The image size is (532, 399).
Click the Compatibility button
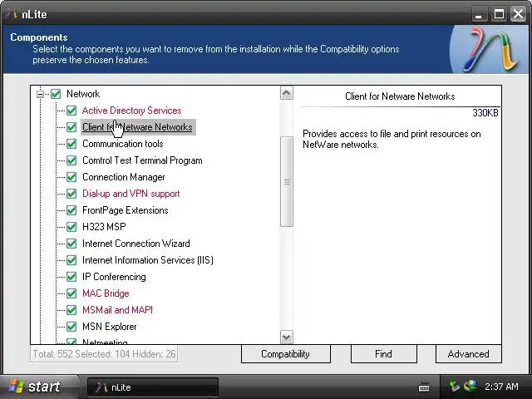(x=286, y=354)
